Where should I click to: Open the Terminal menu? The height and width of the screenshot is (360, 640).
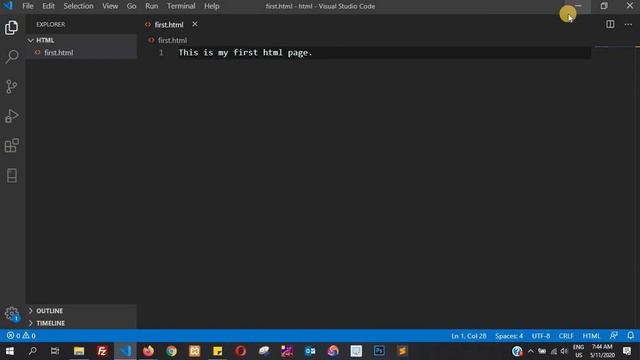tap(181, 6)
